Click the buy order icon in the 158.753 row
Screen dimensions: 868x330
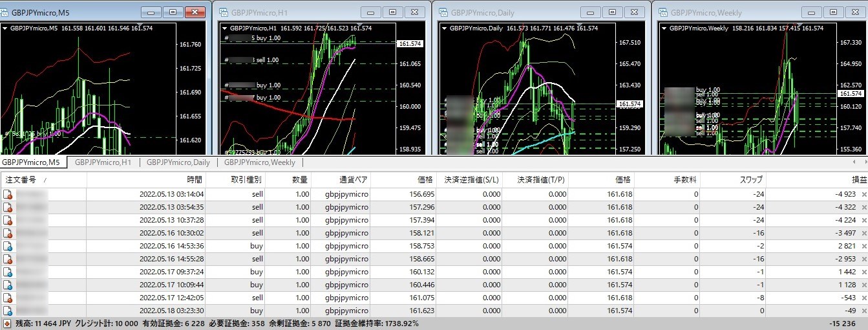click(8, 246)
